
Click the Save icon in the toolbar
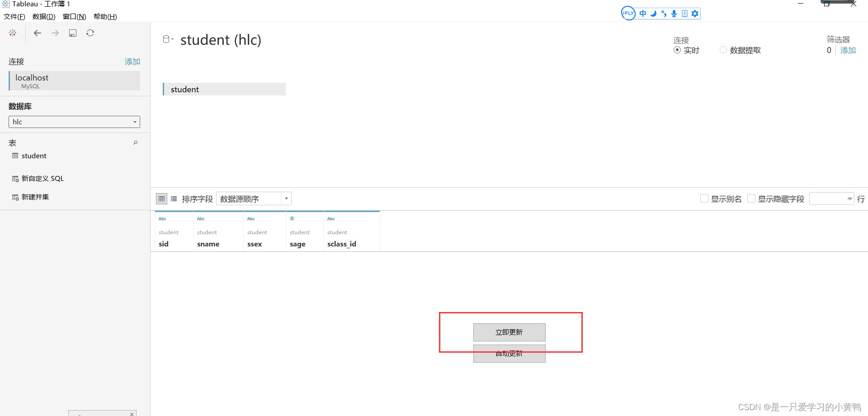pos(72,33)
